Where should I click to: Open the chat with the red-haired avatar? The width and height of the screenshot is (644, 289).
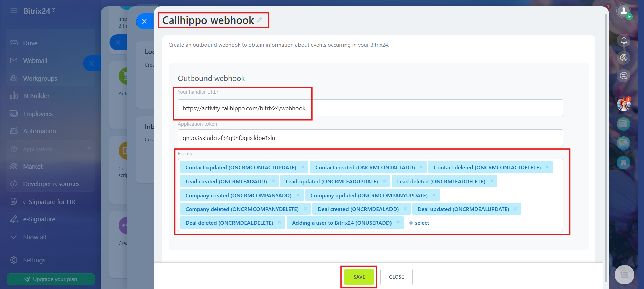click(x=624, y=105)
